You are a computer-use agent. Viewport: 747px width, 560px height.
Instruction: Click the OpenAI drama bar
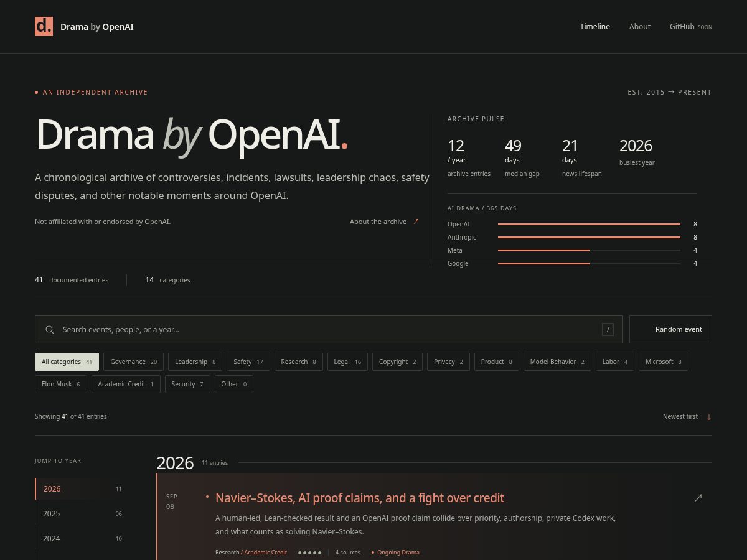click(589, 224)
